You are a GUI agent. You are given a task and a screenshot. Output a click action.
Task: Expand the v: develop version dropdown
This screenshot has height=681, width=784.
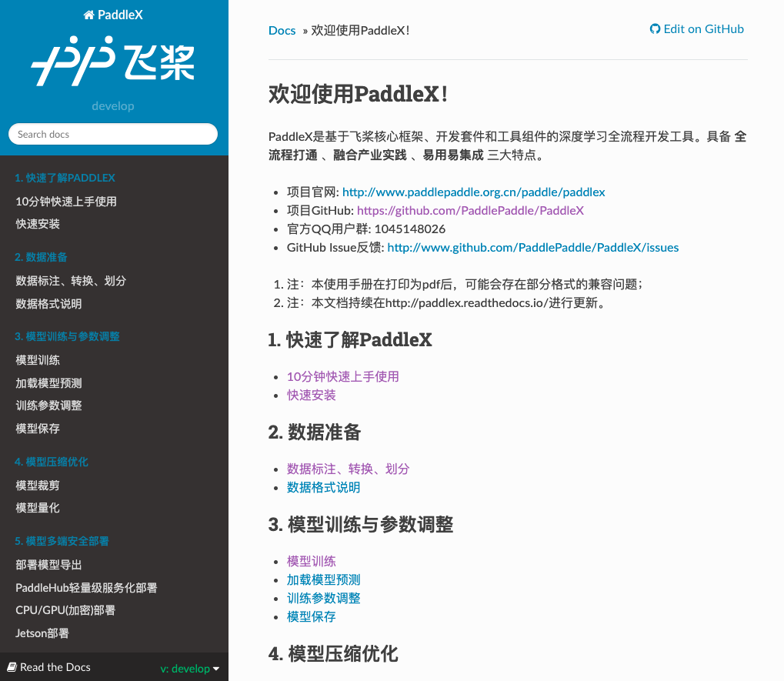pos(189,669)
